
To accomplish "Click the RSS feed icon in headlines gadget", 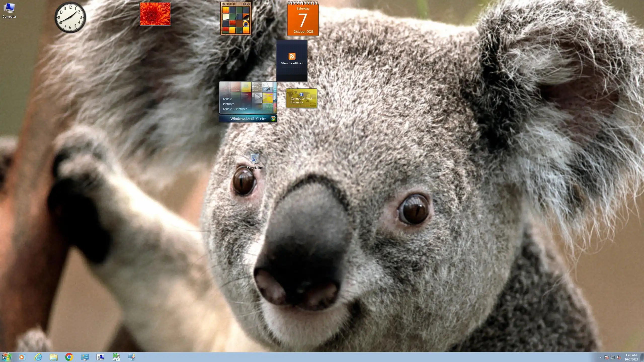I will [292, 56].
